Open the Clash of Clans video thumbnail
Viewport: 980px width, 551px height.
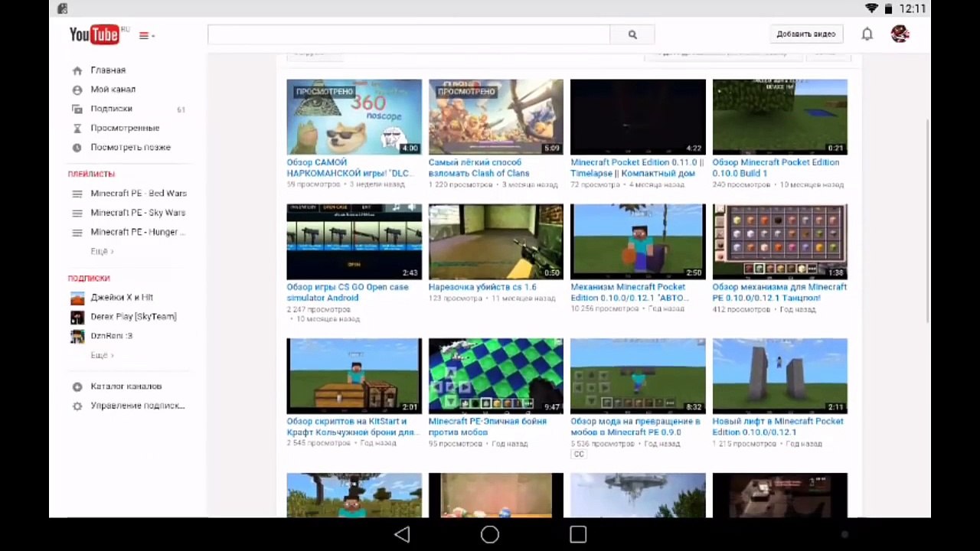pos(496,117)
